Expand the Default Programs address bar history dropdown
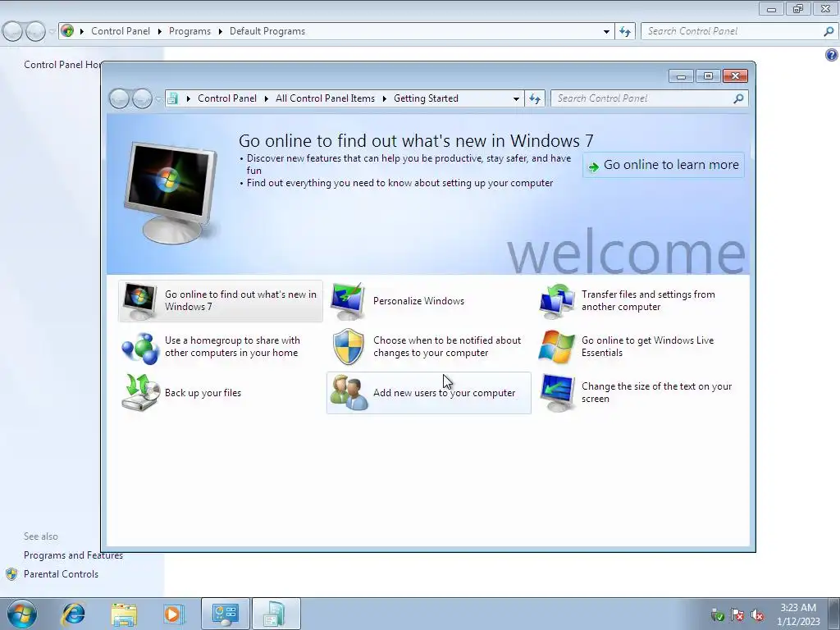The width and height of the screenshot is (840, 630). [x=606, y=32]
